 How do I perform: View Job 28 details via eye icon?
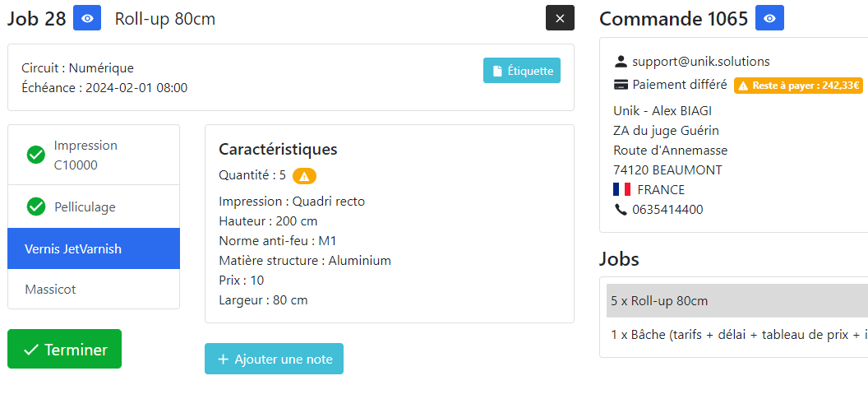point(87,18)
